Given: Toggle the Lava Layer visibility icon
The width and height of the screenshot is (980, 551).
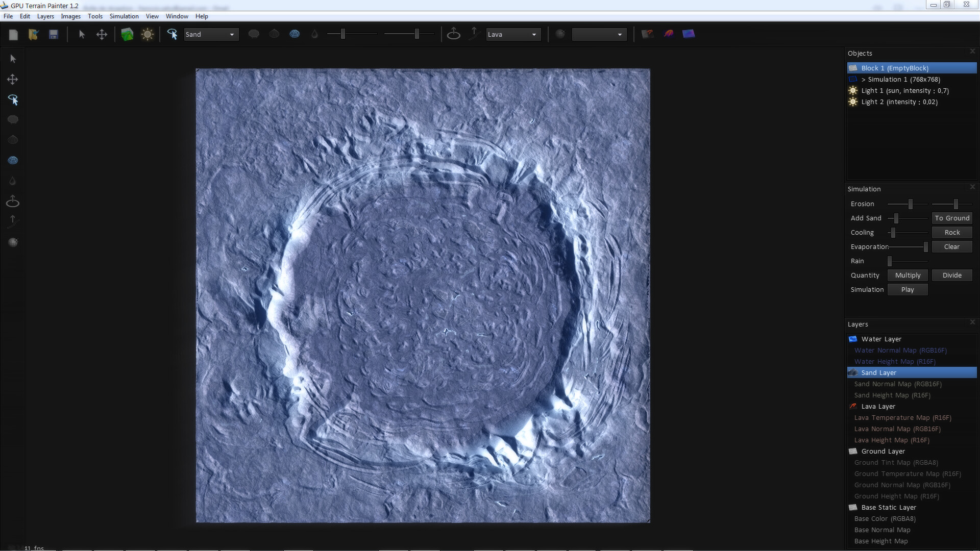Looking at the screenshot, I should click(853, 406).
